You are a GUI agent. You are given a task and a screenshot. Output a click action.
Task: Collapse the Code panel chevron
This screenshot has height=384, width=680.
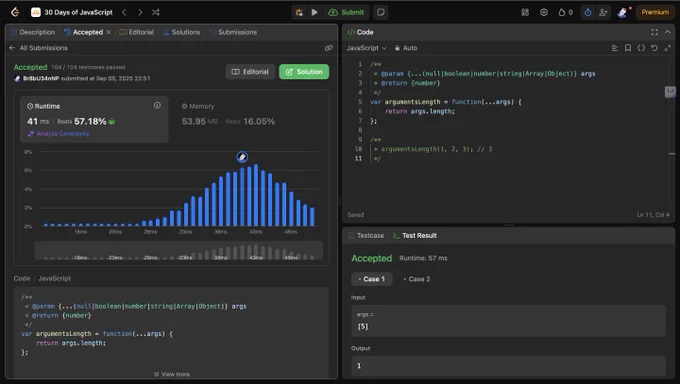[x=667, y=32]
